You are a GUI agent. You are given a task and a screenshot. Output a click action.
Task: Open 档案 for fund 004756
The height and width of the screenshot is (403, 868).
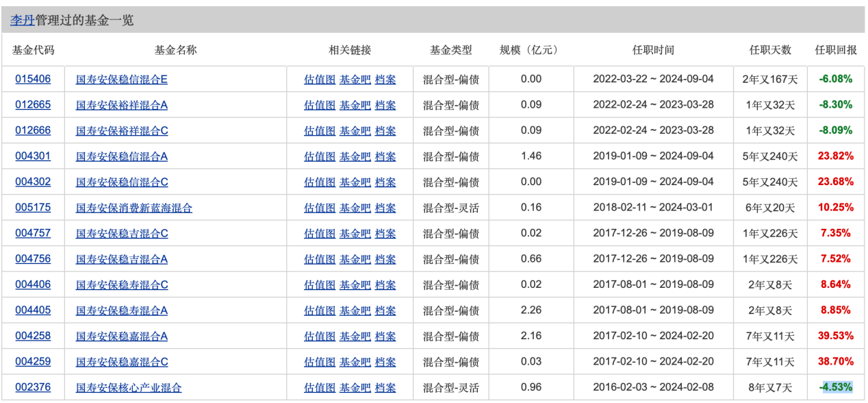click(x=385, y=259)
